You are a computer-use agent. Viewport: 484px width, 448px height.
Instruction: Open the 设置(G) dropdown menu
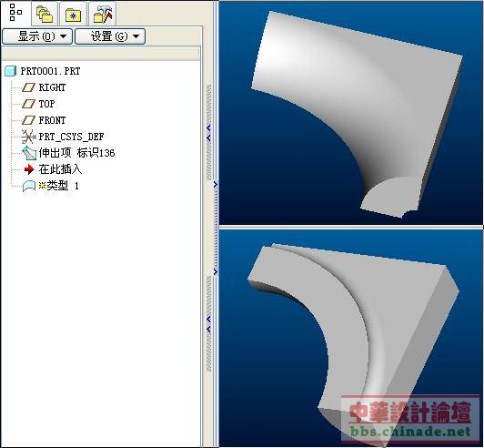point(110,36)
